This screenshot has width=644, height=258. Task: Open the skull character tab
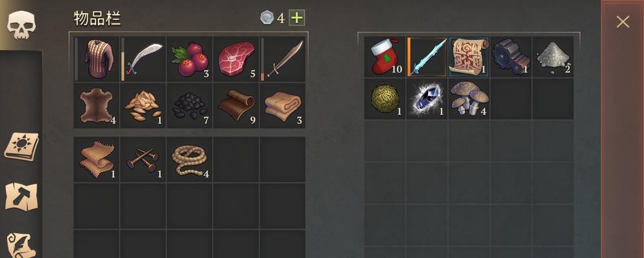pos(21,25)
